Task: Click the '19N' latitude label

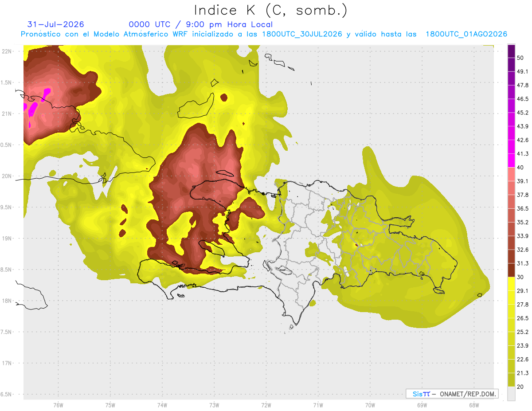Action: 7,238
